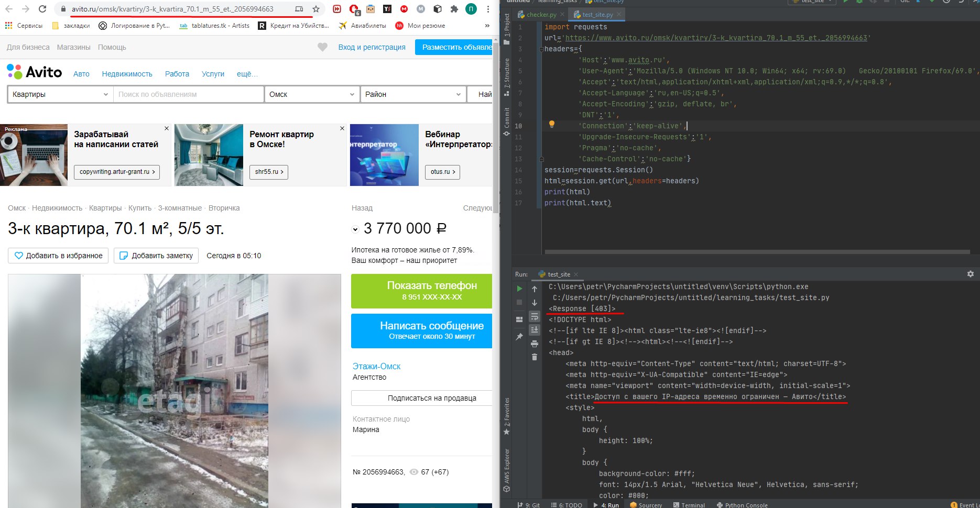Open AWS Explorer tool window
980x508 pixels.
(506, 470)
